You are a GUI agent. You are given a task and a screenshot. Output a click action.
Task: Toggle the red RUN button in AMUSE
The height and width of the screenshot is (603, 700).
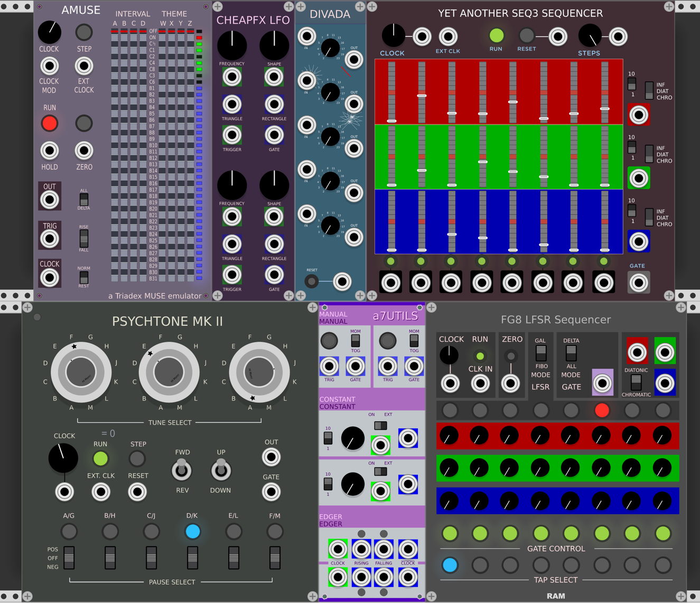[x=50, y=124]
